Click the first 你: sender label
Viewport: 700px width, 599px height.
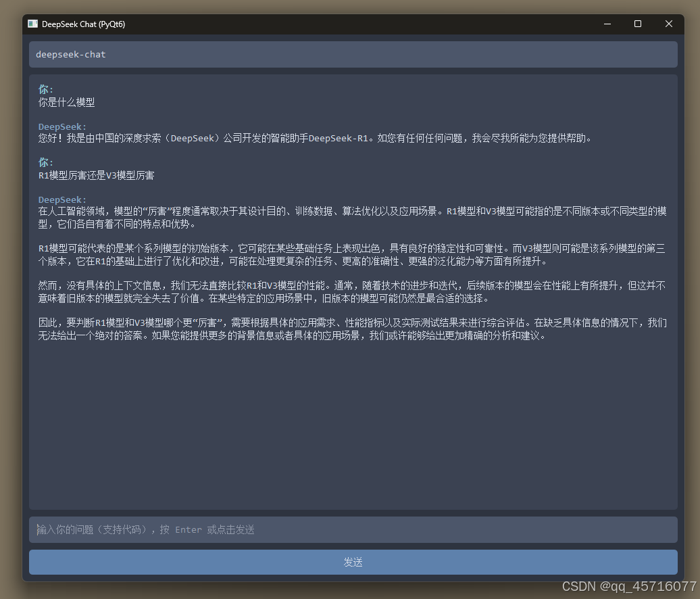(45, 89)
